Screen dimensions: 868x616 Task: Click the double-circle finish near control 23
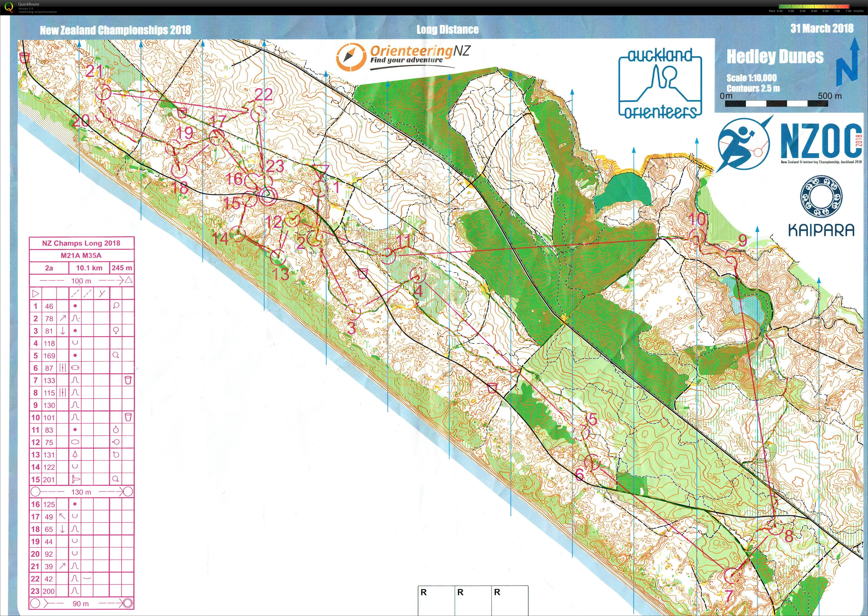click(268, 196)
